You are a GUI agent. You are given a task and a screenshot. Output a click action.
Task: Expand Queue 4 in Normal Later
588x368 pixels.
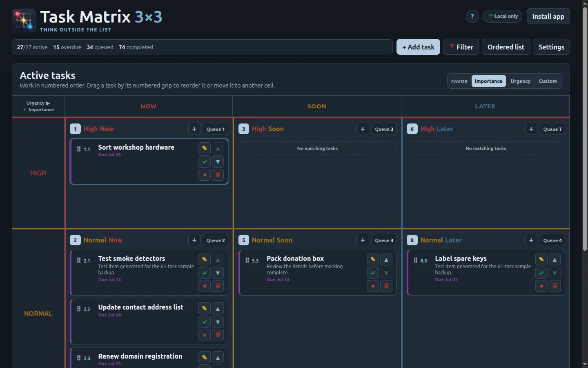[552, 240]
